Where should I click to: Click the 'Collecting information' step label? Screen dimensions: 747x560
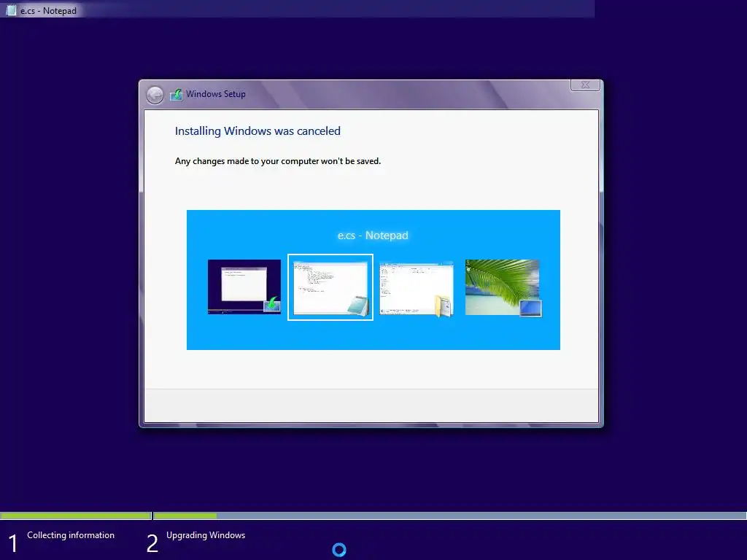click(71, 535)
